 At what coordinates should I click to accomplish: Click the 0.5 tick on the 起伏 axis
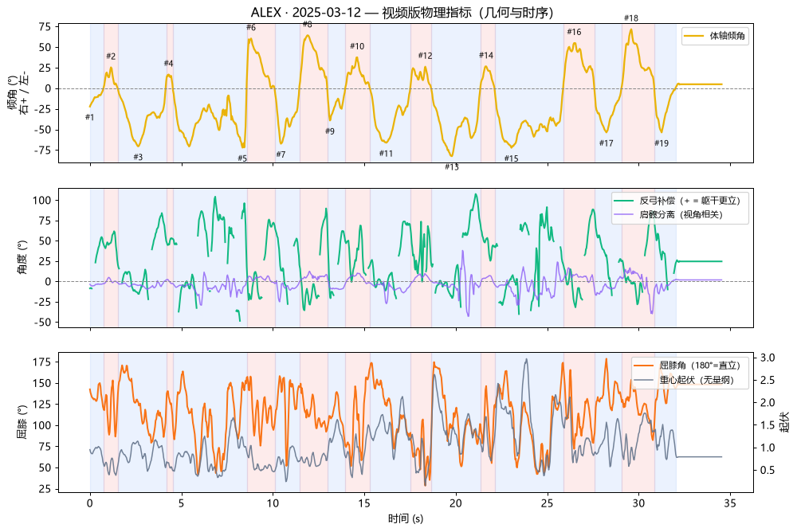[768, 470]
